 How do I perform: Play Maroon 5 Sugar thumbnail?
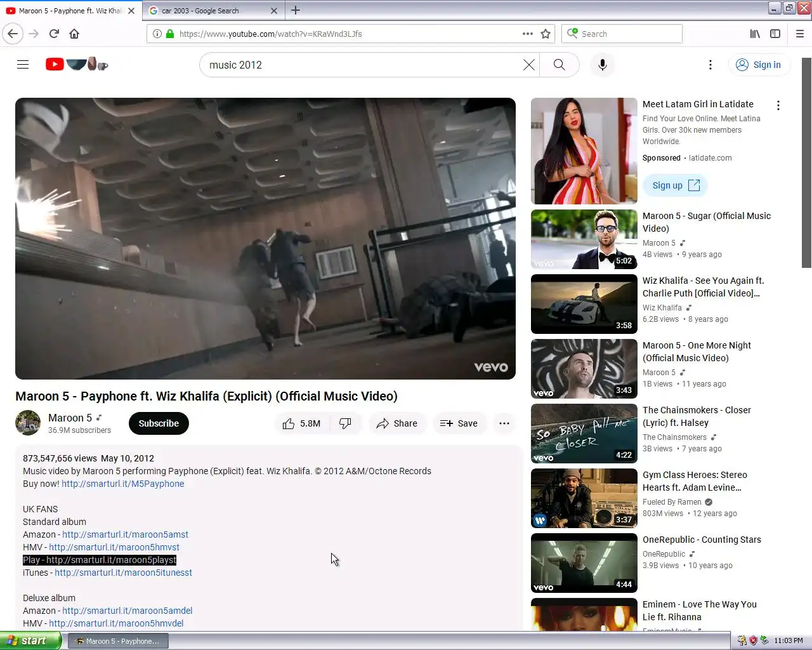(x=584, y=239)
